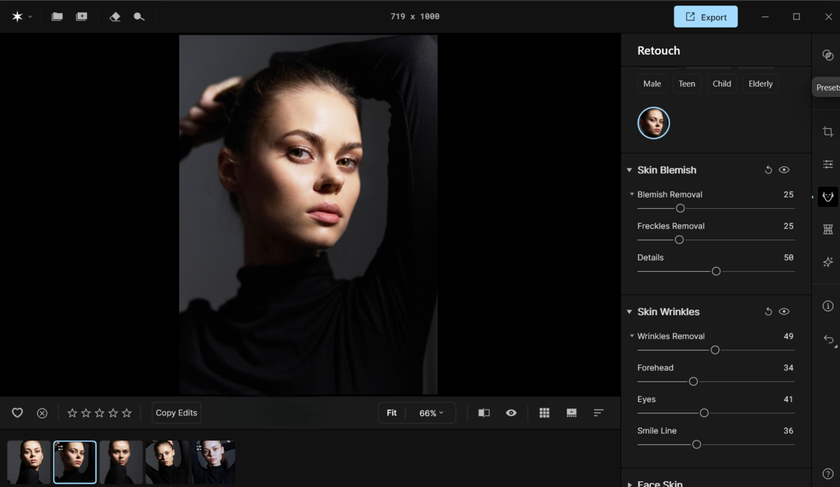Open the grid-pattern panel icon in sidebar
This screenshot has height=487, width=840.
(x=828, y=229)
